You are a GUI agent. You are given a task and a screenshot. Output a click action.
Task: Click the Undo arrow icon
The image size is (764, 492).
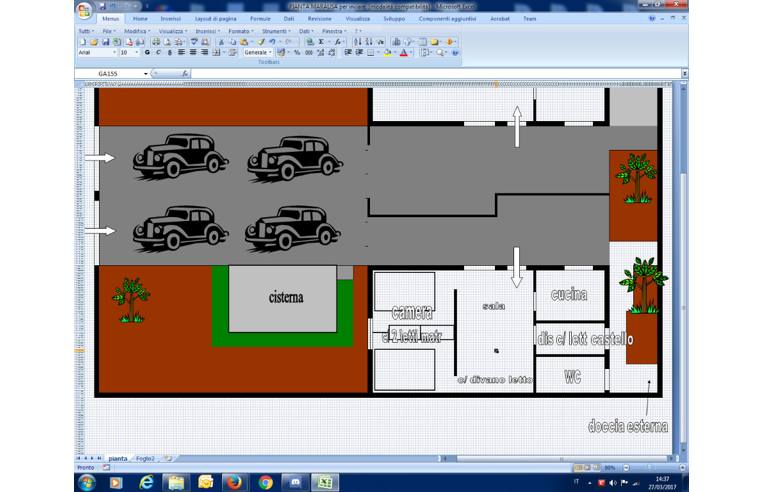pos(272,42)
